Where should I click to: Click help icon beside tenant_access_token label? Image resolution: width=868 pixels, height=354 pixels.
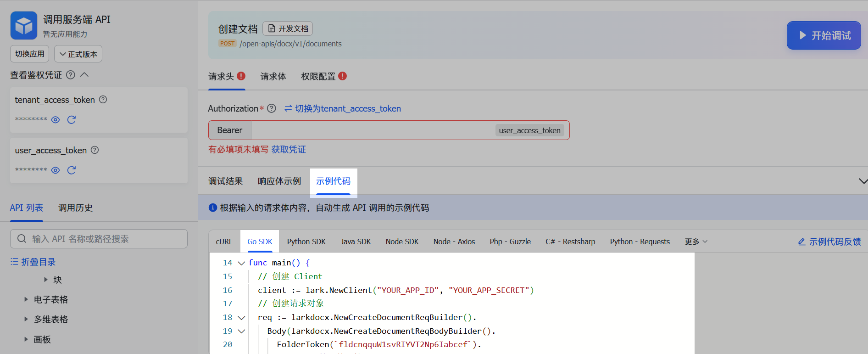(x=103, y=100)
